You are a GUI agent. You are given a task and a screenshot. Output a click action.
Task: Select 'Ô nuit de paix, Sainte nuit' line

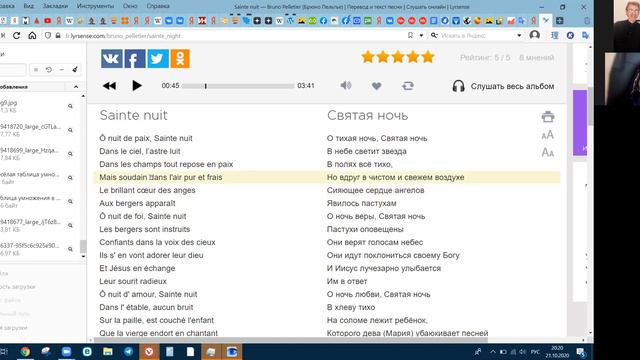point(146,138)
